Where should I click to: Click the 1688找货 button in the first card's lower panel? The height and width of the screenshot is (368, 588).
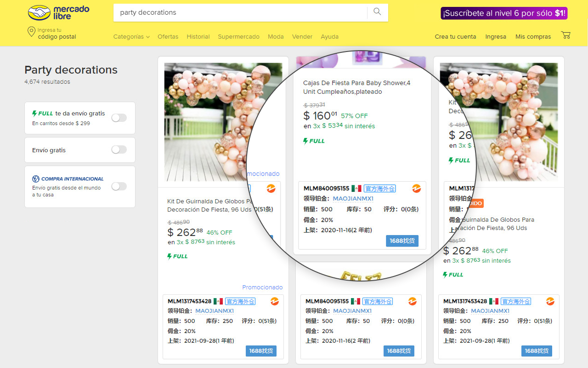[x=261, y=351]
